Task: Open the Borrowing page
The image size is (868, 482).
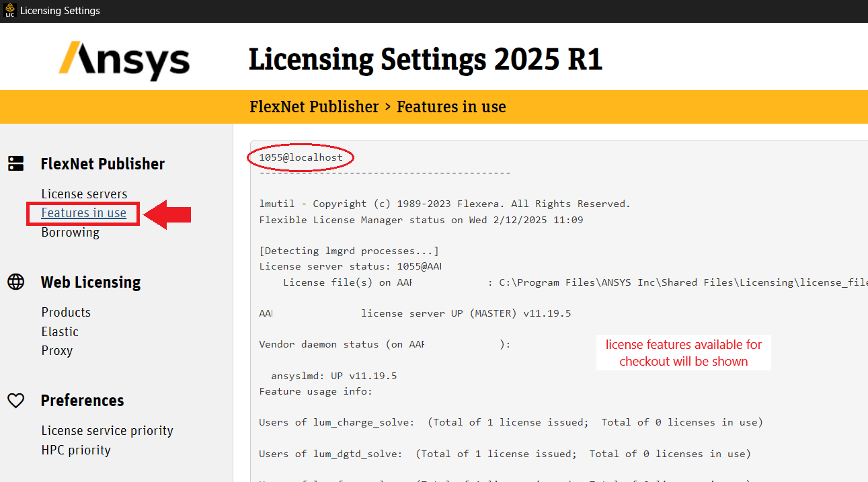Action: (70, 233)
